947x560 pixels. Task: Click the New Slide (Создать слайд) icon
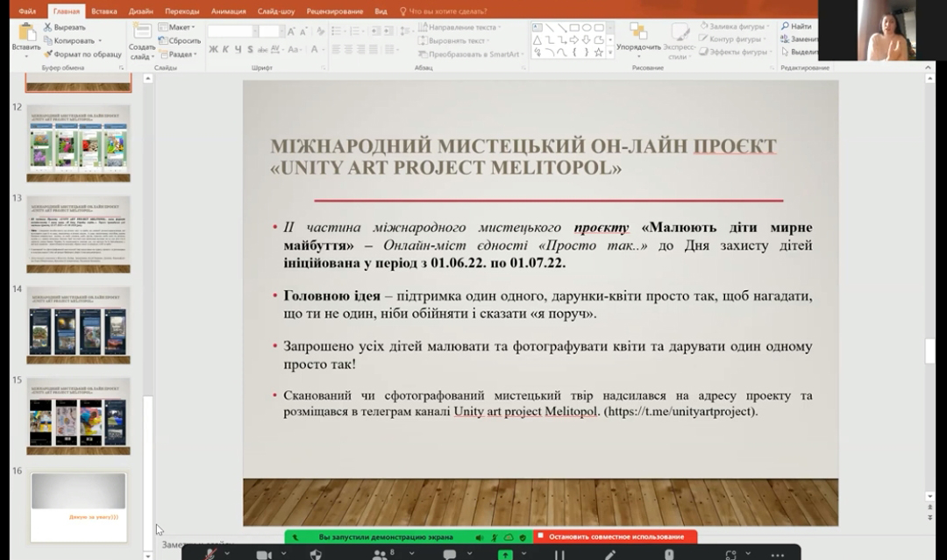[141, 33]
